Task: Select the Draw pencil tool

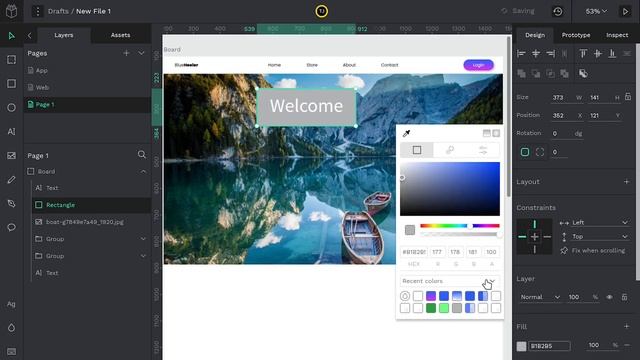Action: [x=11, y=180]
